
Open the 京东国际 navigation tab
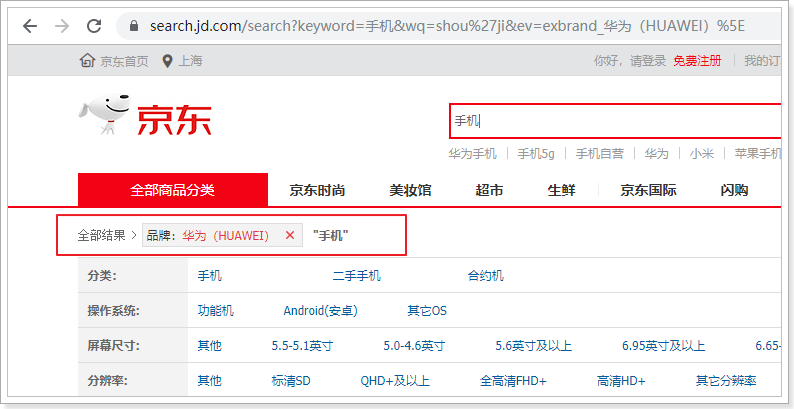pos(648,190)
